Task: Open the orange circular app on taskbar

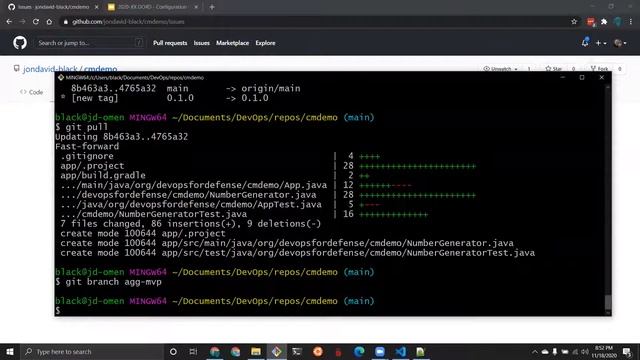Action: (x=318, y=351)
